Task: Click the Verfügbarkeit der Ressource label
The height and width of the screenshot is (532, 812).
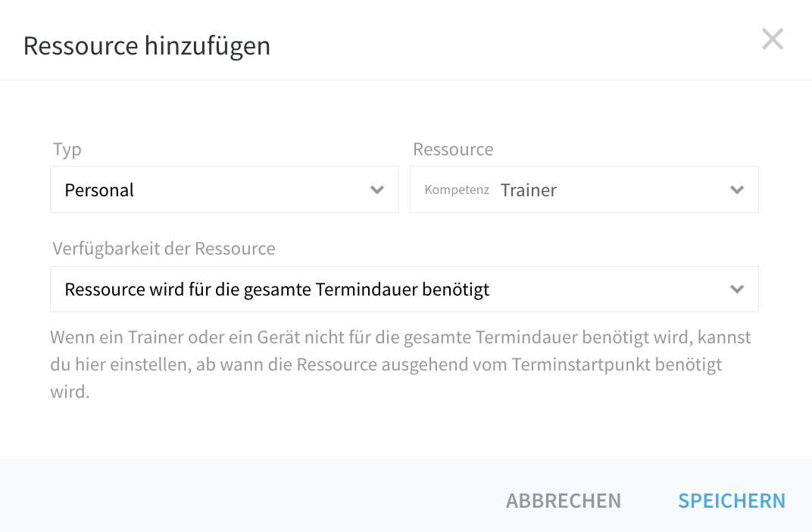Action: [164, 249]
